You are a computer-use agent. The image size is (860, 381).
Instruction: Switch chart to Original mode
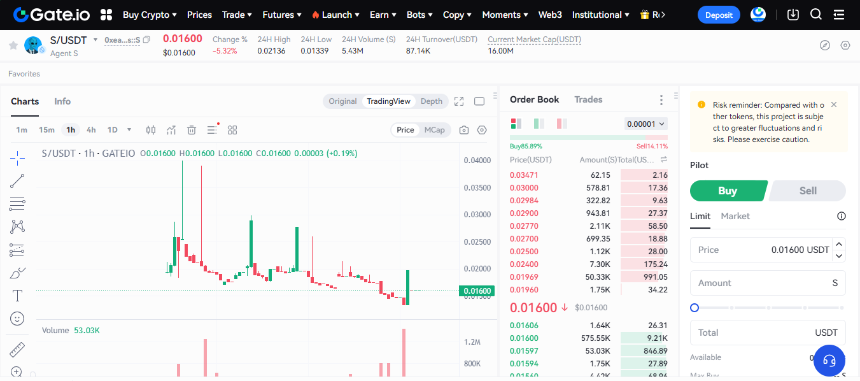coord(343,101)
